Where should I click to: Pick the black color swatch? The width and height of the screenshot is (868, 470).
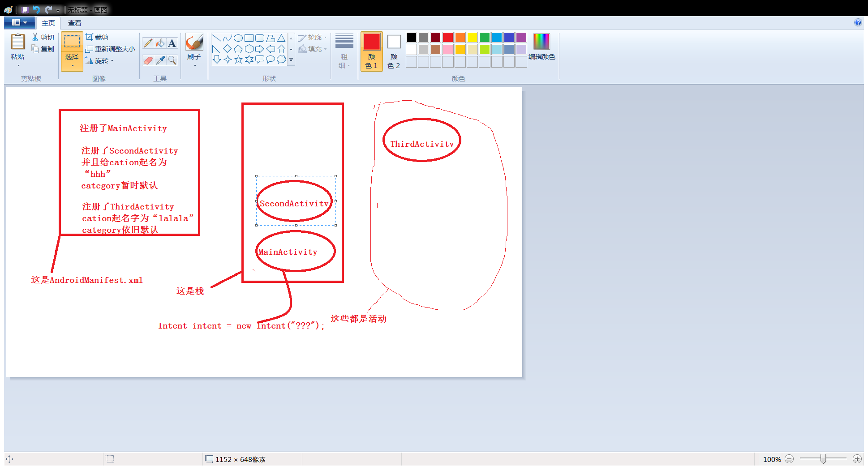[x=411, y=37]
